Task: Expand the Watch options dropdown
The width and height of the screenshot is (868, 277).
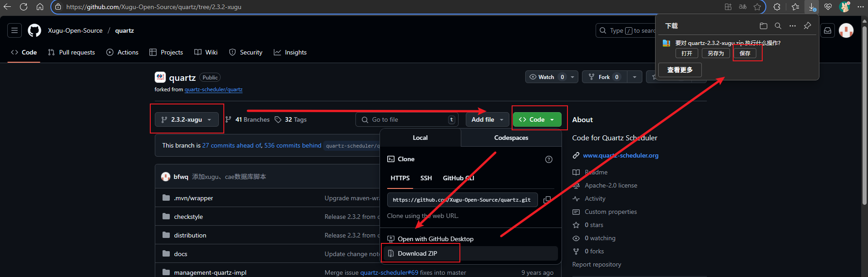Action: pos(572,77)
